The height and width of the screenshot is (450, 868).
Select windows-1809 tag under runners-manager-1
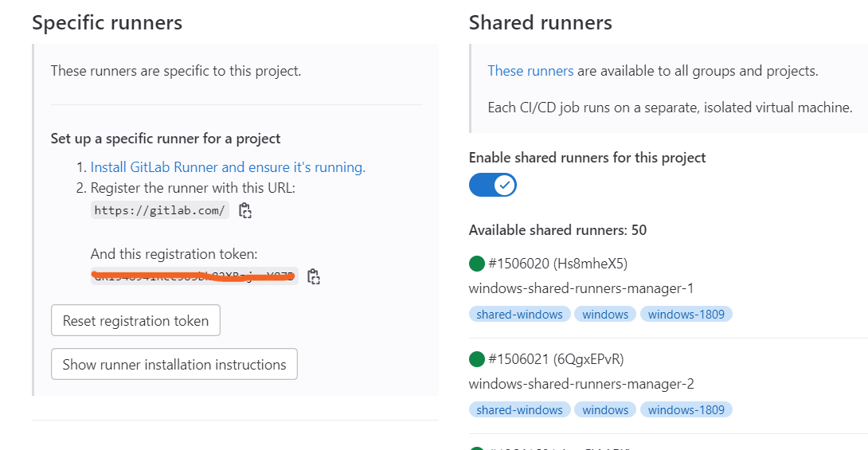(x=686, y=314)
